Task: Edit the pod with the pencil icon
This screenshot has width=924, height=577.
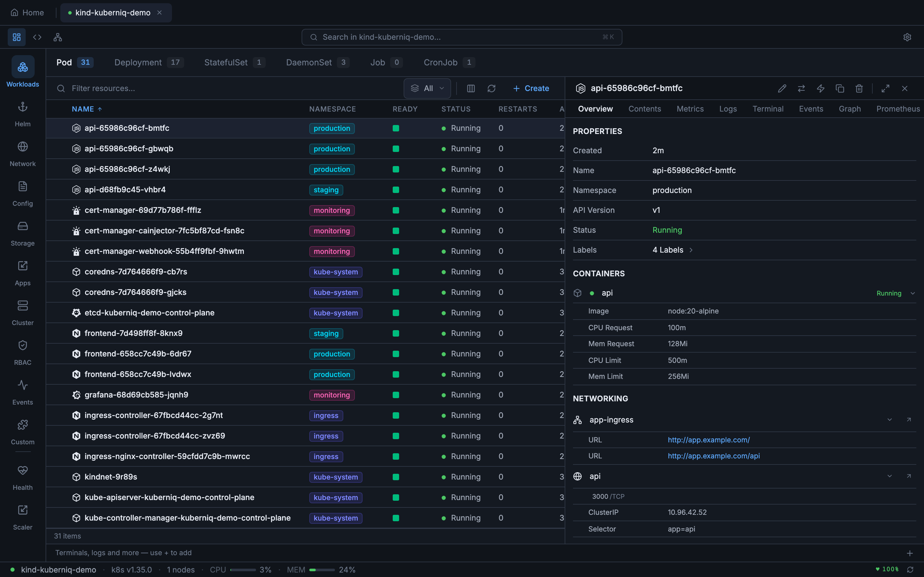Action: 782,88
